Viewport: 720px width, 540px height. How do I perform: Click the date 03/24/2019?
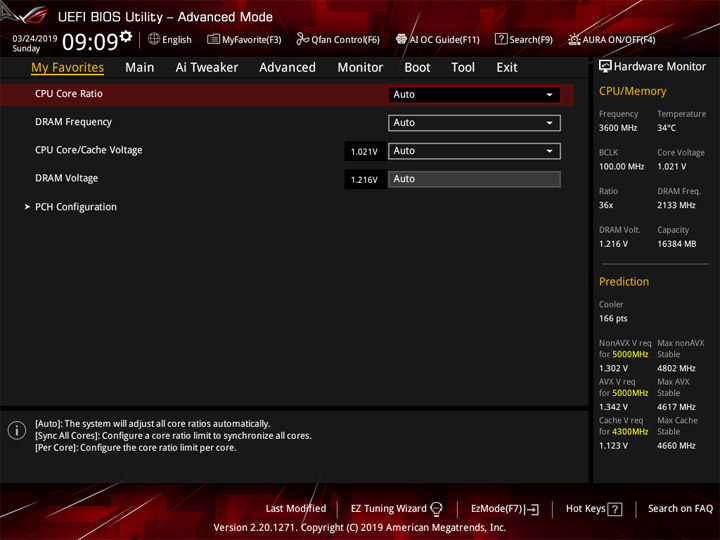pyautogui.click(x=35, y=39)
